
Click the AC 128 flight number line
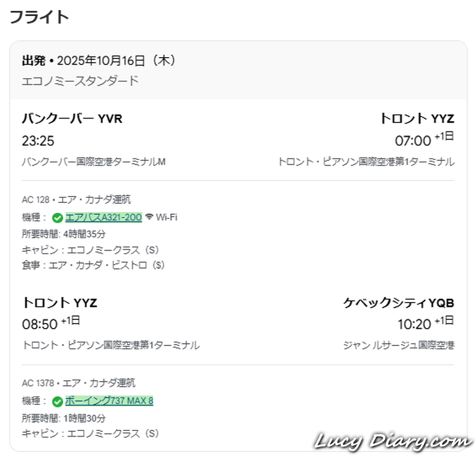tap(76, 200)
